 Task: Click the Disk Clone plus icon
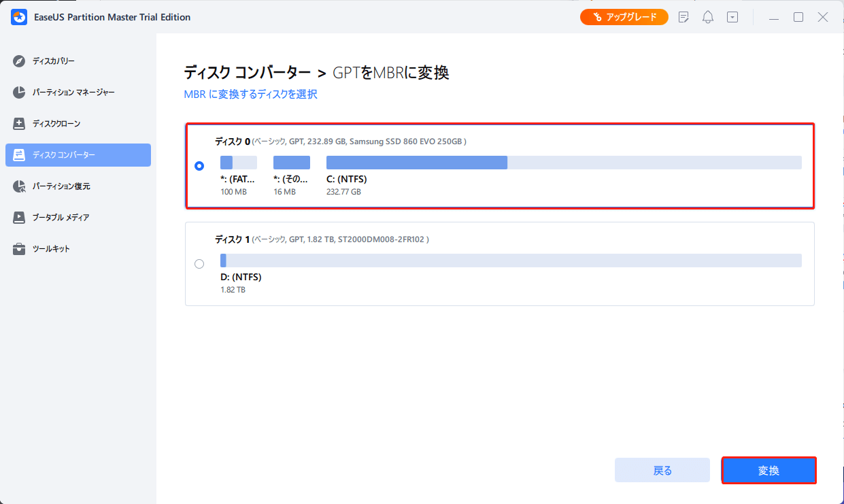[x=19, y=124]
